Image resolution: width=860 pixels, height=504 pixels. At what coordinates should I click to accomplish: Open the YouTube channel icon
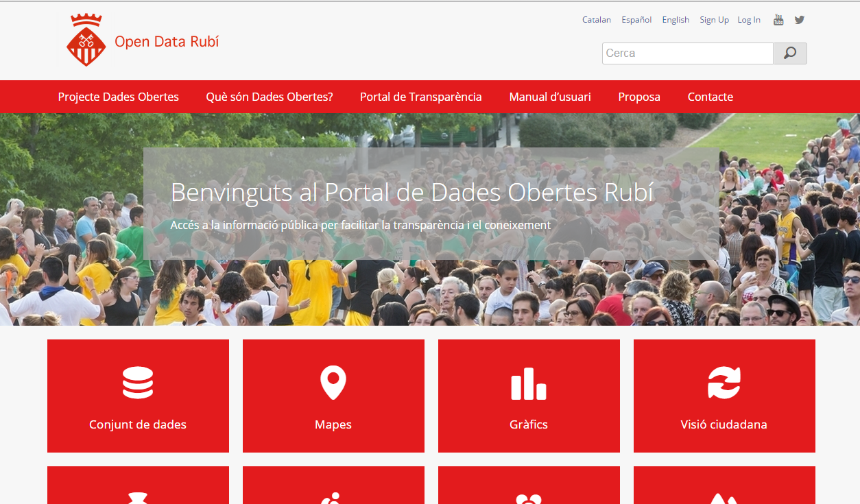pos(778,20)
